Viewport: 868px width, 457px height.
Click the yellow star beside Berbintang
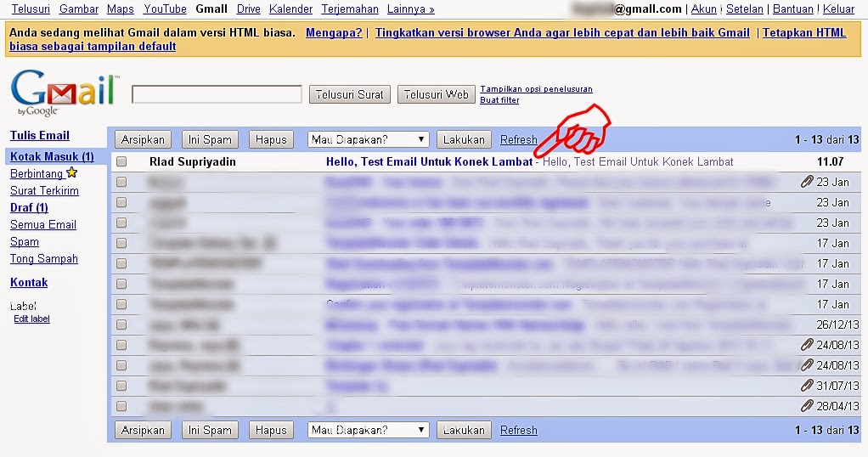(72, 172)
